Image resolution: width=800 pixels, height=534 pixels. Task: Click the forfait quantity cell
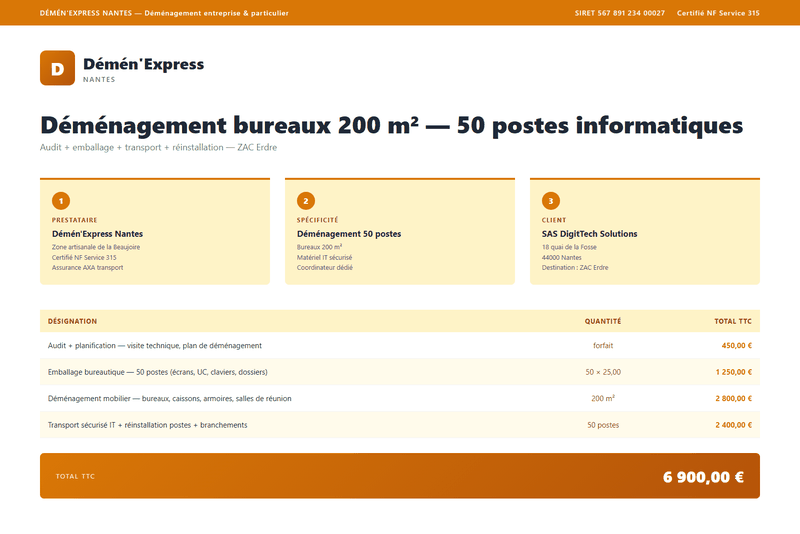[603, 346]
